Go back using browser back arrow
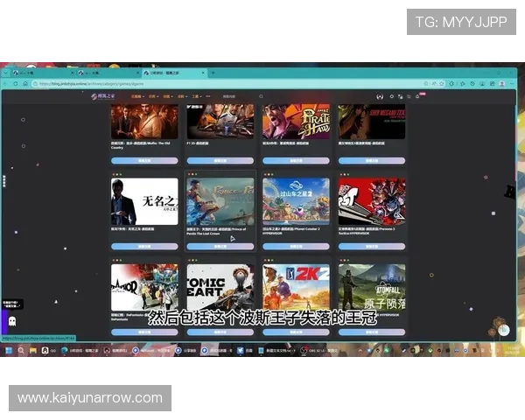 tap(5, 84)
